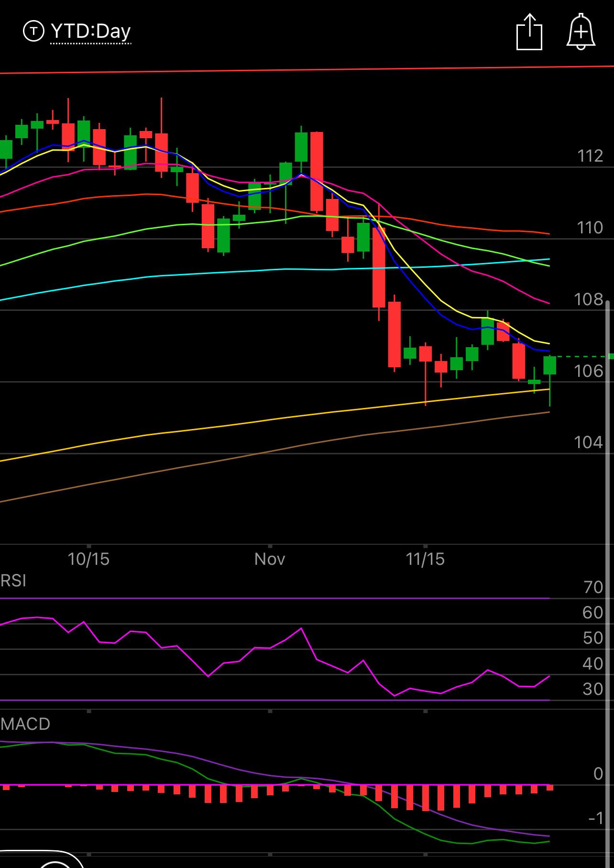The image size is (614, 868).
Task: Tap the RSI 50 level label
Action: click(x=593, y=638)
